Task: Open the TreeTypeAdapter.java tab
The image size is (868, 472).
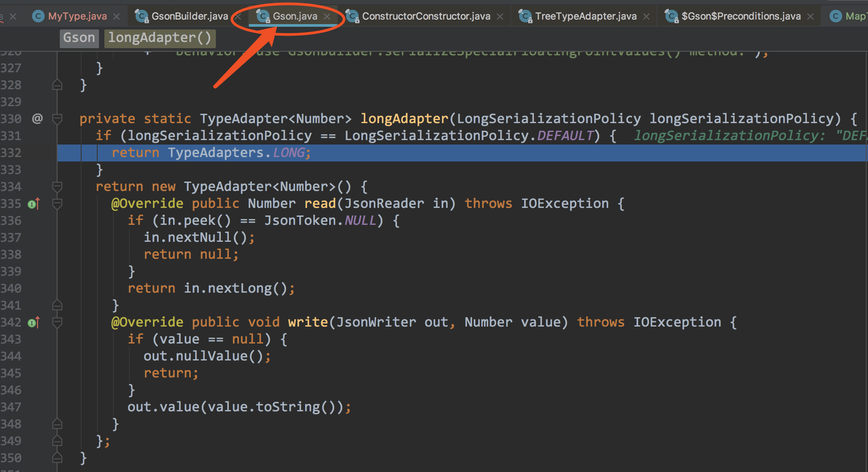Action: (x=586, y=17)
